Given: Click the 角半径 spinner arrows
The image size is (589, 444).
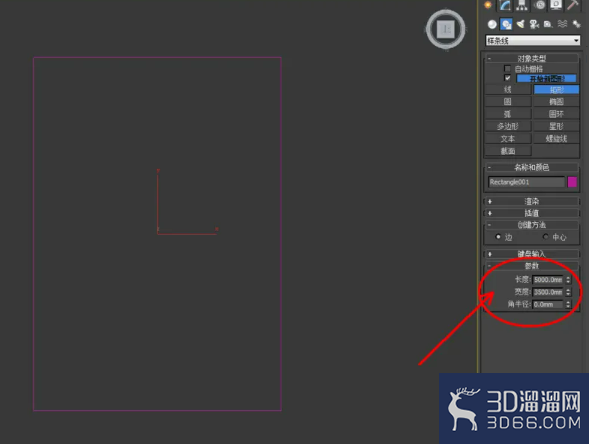Looking at the screenshot, I should (x=568, y=305).
